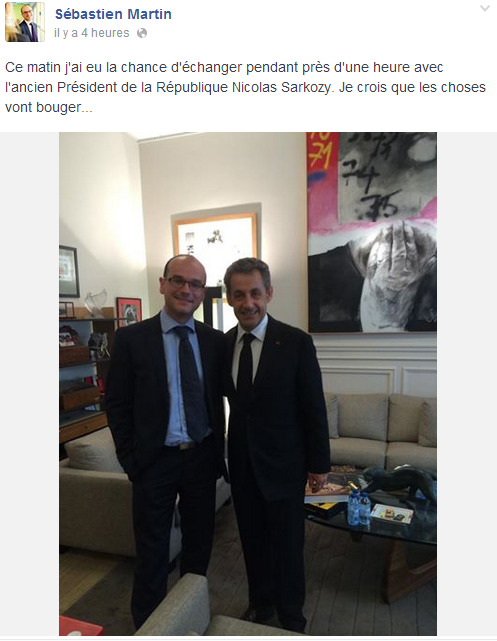The image size is (497, 641).
Task: Click the beige sofa in the photo
Action: 382,429
